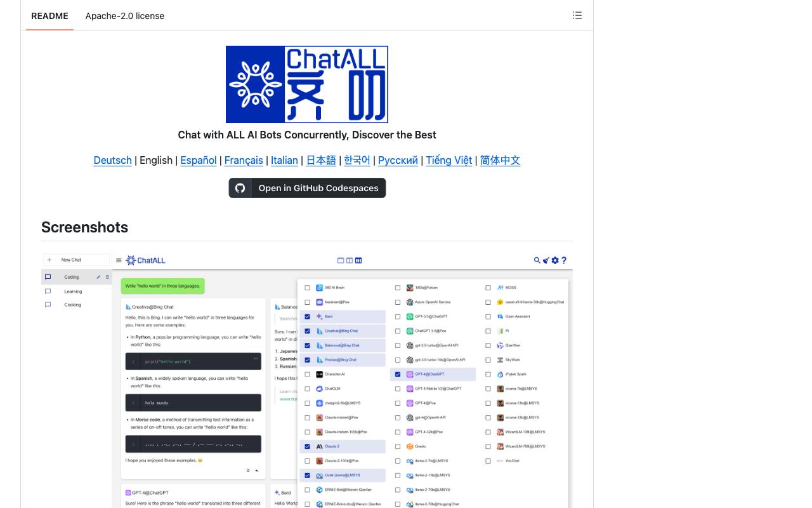Image resolution: width=812 pixels, height=508 pixels.
Task: Open the 日本語 translation link
Action: (321, 160)
